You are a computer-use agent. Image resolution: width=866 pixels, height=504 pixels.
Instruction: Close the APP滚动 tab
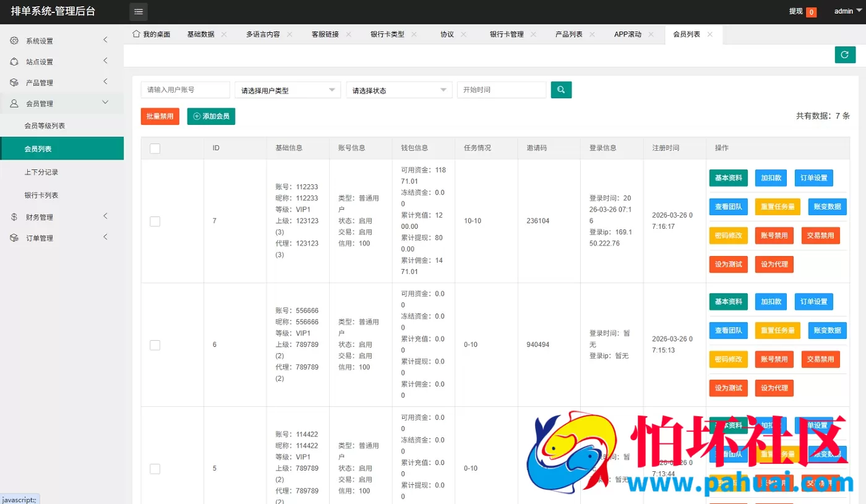[651, 35]
